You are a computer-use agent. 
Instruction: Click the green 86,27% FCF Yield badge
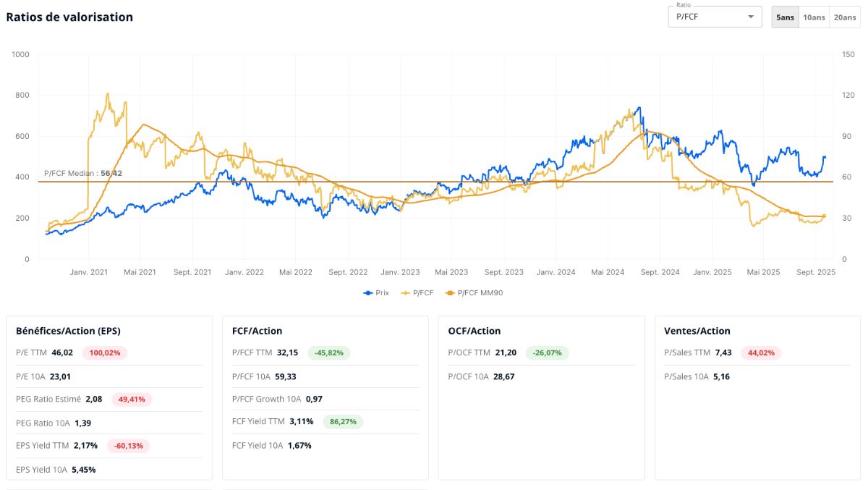(343, 422)
